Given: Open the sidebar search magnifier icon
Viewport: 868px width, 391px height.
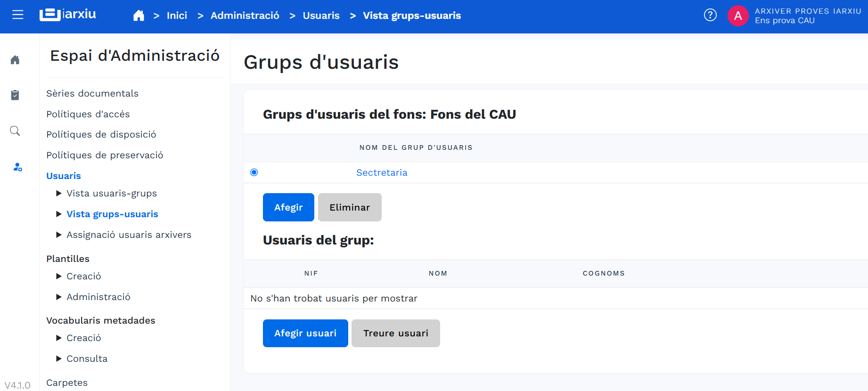Looking at the screenshot, I should tap(15, 131).
